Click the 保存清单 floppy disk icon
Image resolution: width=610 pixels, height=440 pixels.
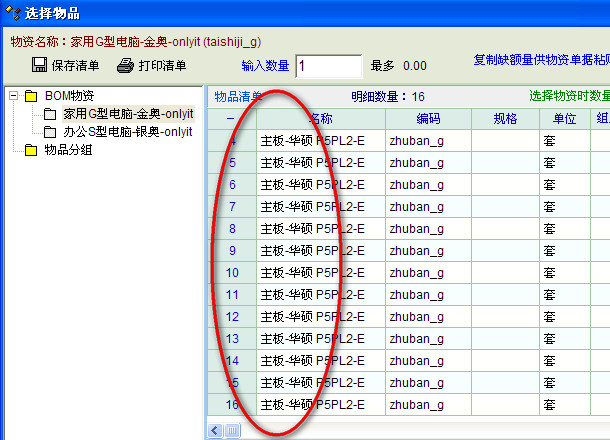click(x=40, y=66)
